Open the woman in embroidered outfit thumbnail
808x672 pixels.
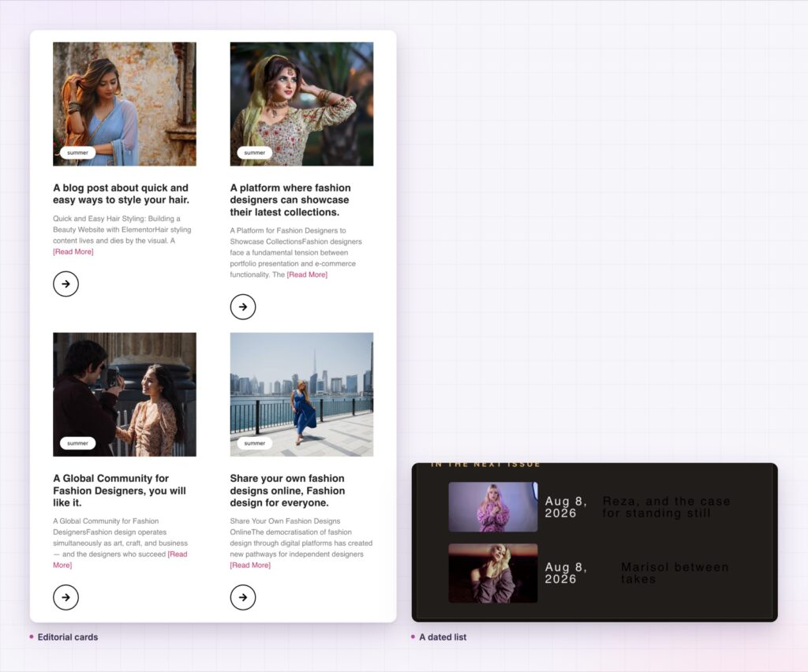click(x=301, y=104)
